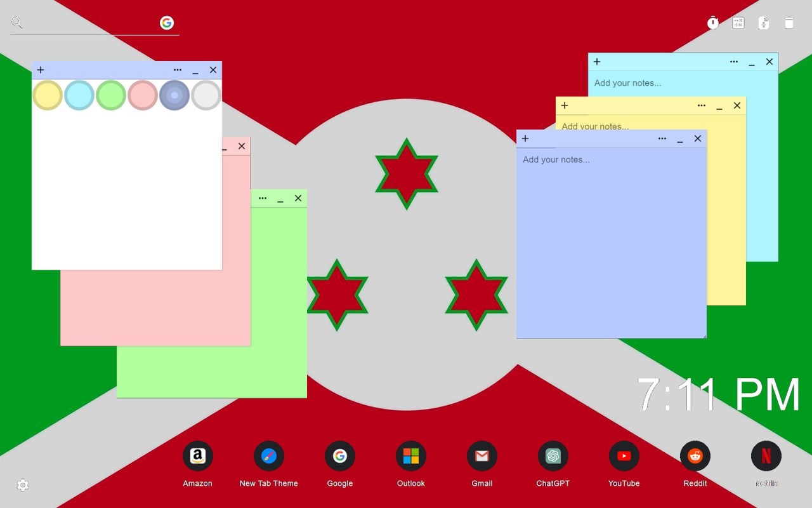Close the blue note
The height and width of the screenshot is (508, 812).
coord(698,138)
